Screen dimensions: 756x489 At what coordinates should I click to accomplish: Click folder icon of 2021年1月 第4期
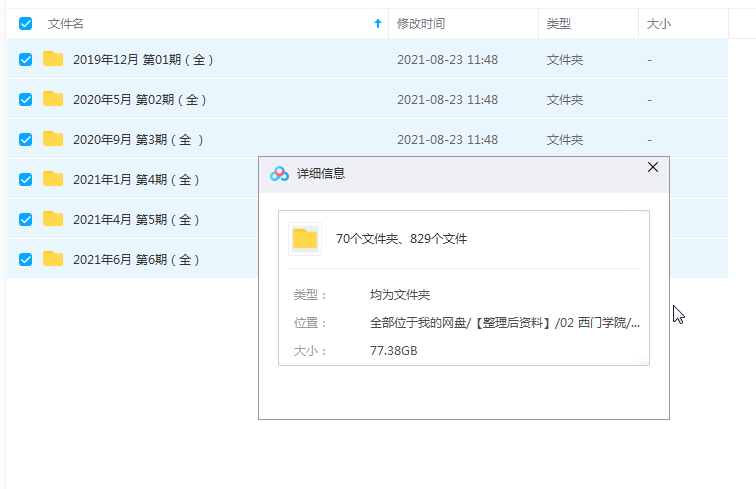point(53,179)
